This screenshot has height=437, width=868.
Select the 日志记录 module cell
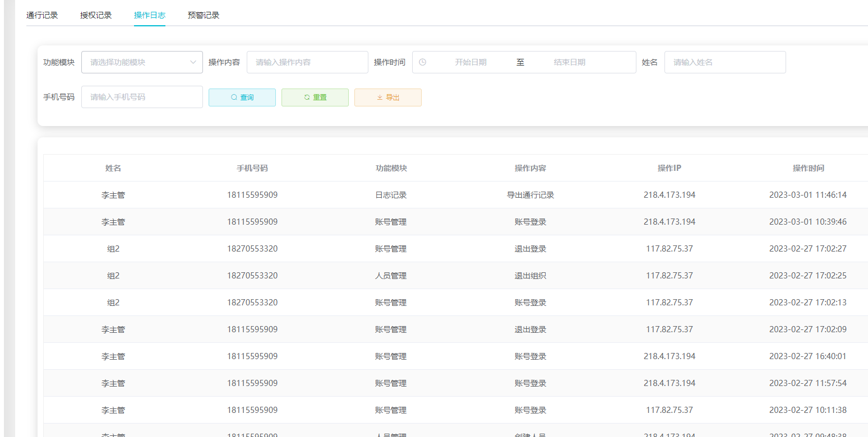click(x=391, y=195)
